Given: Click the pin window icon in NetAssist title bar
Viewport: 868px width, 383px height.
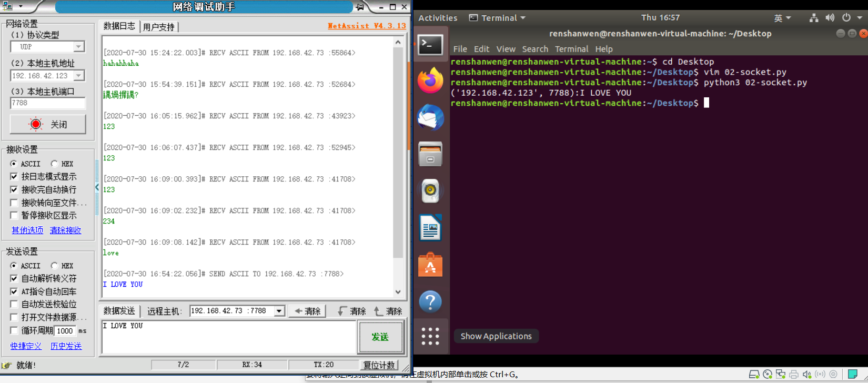Looking at the screenshot, I should pyautogui.click(x=360, y=7).
